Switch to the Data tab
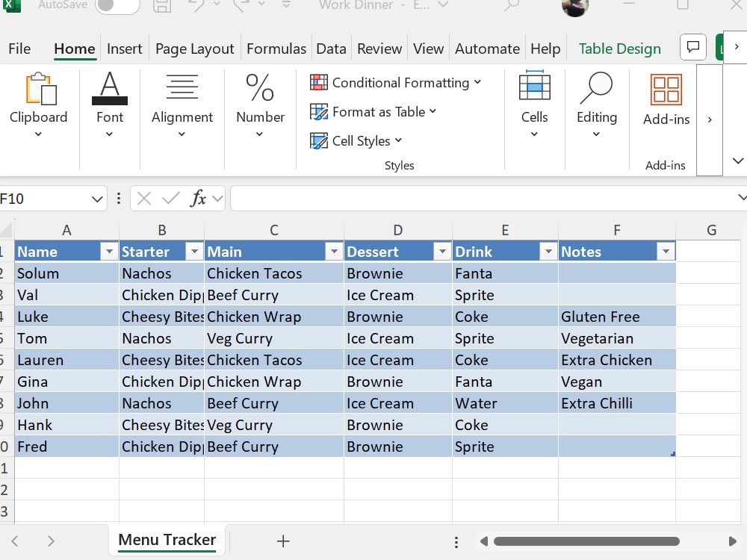The image size is (747, 560). 331,49
